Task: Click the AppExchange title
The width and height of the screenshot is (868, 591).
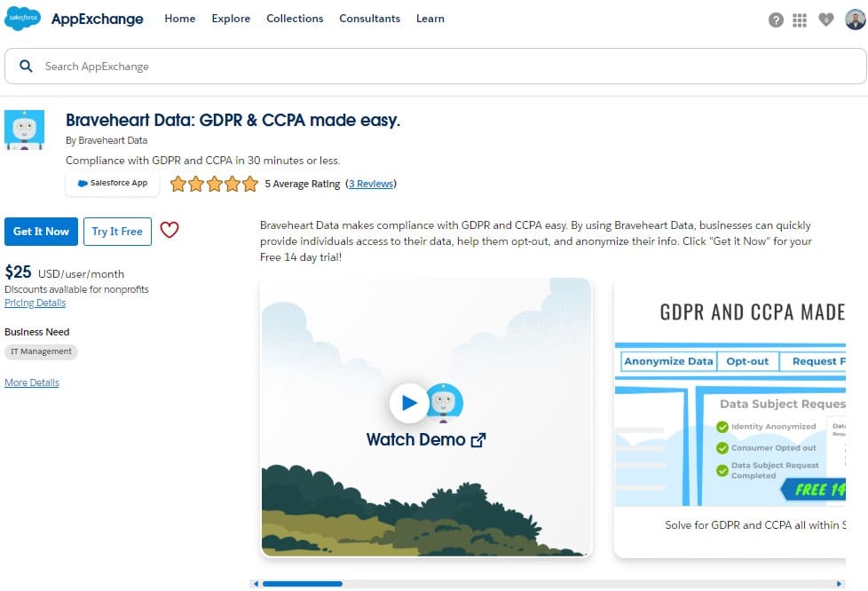Action: (x=98, y=19)
